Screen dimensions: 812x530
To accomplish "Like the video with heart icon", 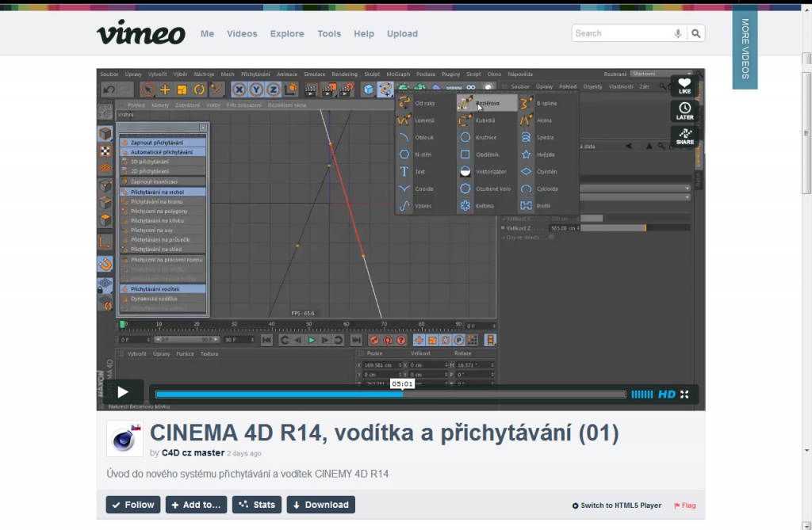I will (684, 86).
